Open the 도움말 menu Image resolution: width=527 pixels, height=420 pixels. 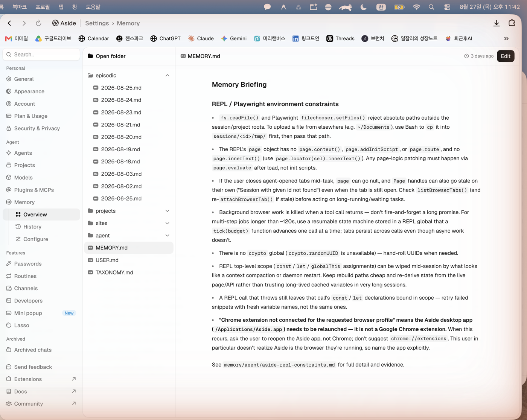click(93, 7)
